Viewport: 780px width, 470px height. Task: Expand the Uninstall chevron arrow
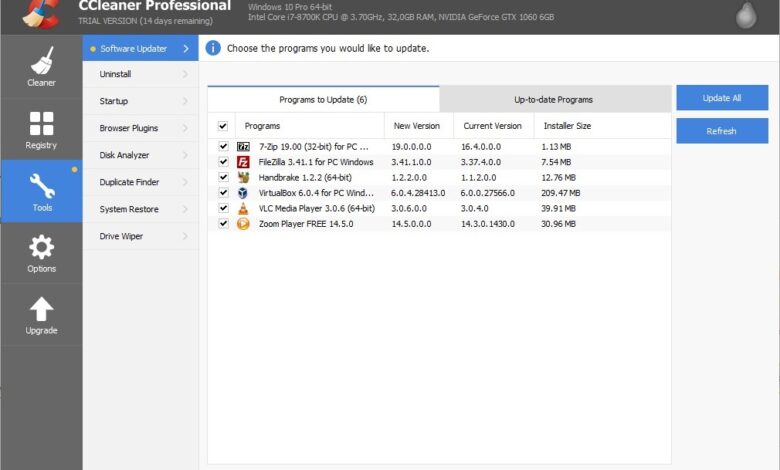pyautogui.click(x=185, y=74)
